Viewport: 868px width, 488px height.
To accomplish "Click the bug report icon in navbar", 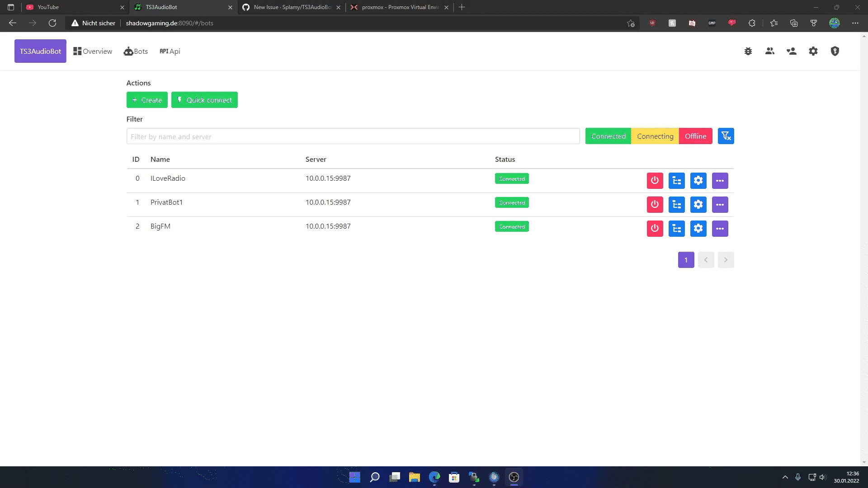I will (748, 51).
